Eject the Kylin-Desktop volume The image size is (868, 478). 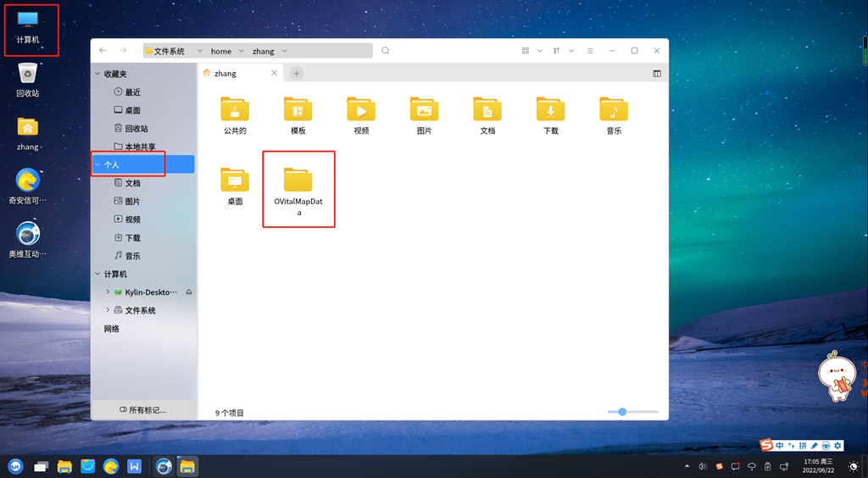pyautogui.click(x=189, y=292)
